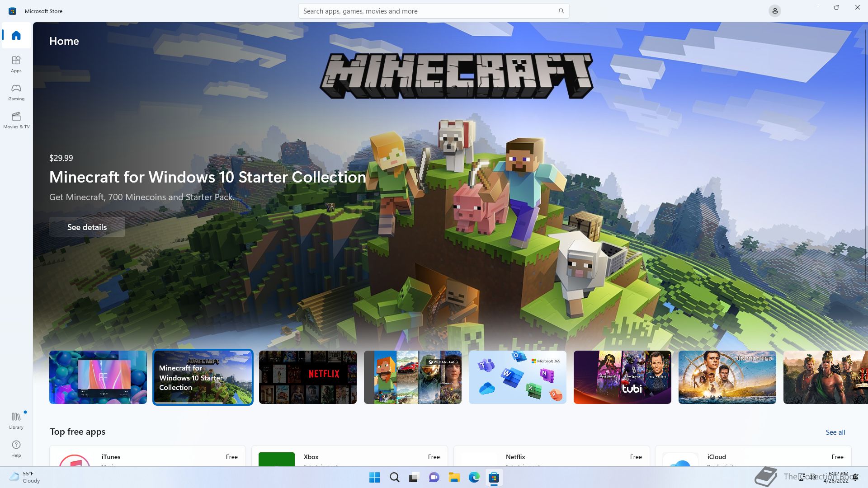Go to the Gaming section
Image resolution: width=868 pixels, height=488 pixels.
click(x=16, y=92)
